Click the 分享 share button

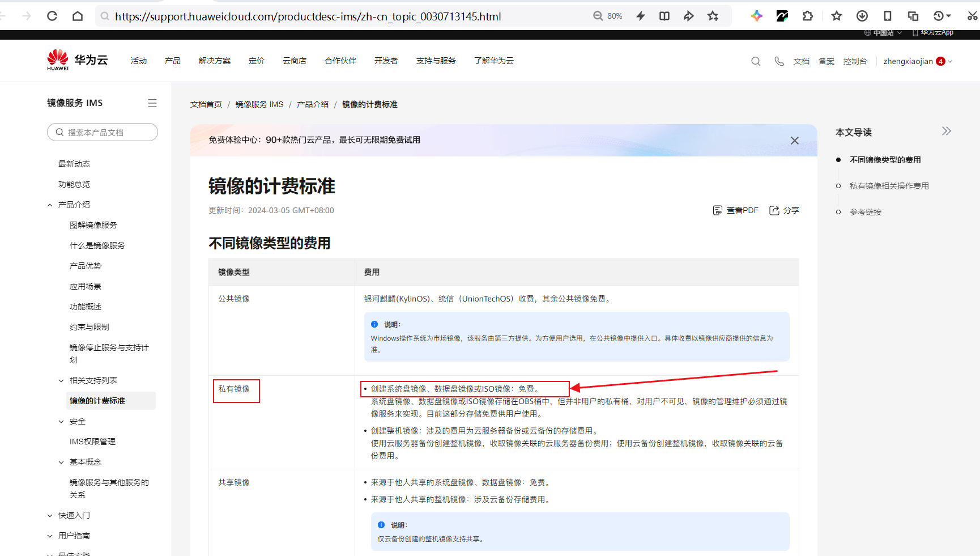pyautogui.click(x=784, y=210)
